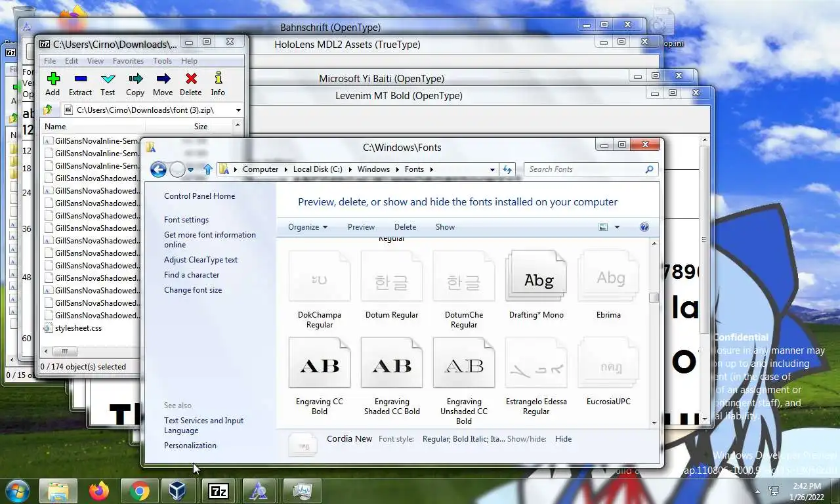Click the Move icon in 7-Zip

click(x=163, y=79)
